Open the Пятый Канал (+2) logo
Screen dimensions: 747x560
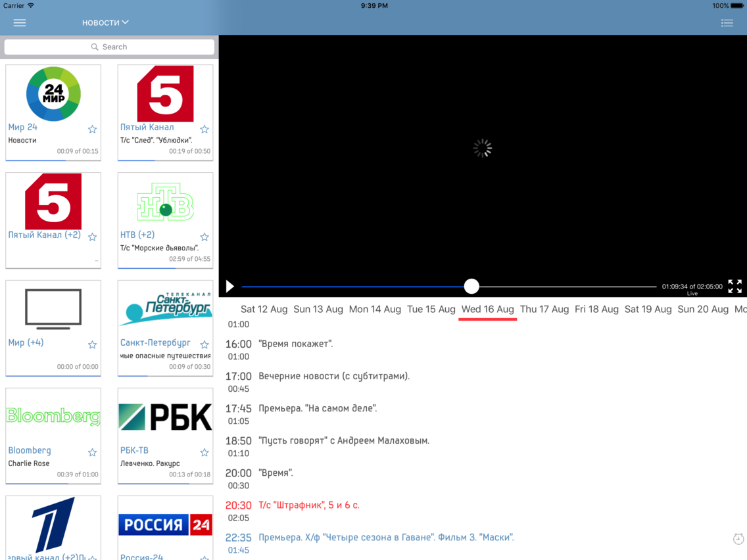[53, 201]
